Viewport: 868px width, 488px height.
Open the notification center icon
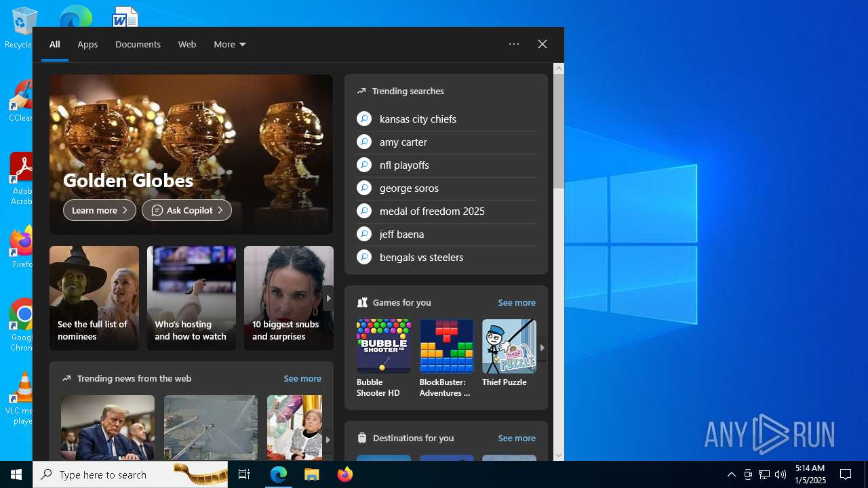click(846, 474)
